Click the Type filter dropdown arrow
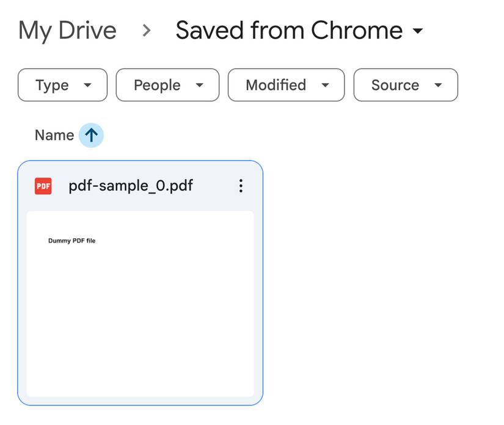 (88, 85)
